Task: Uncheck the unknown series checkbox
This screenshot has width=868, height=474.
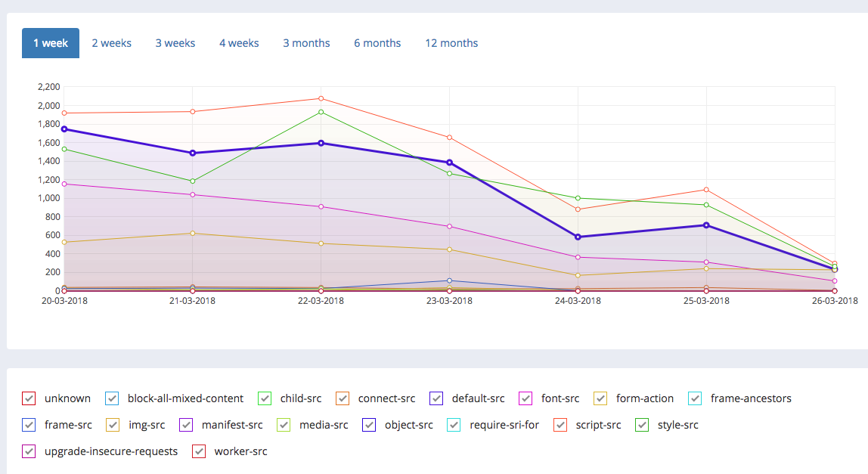Action: tap(29, 398)
